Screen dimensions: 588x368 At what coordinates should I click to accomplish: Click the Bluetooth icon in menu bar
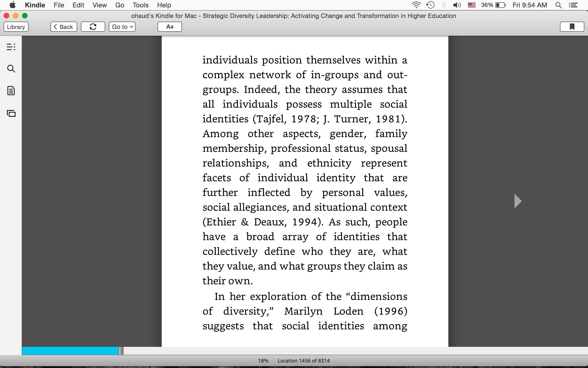(444, 5)
